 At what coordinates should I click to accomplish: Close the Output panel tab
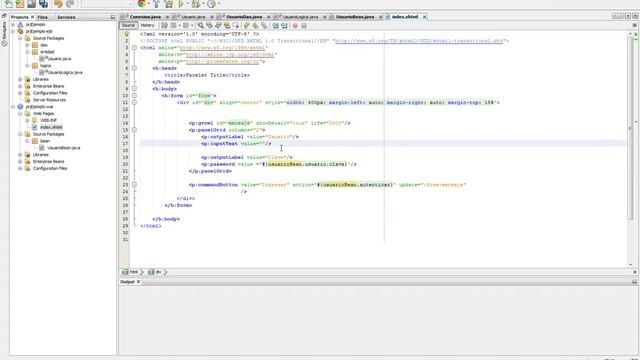[x=138, y=282]
